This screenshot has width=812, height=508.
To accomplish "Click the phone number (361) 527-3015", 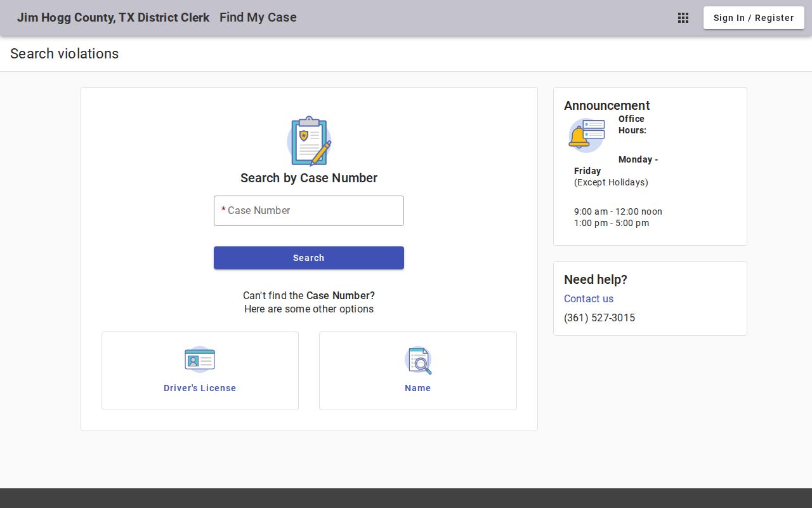I will tap(599, 317).
